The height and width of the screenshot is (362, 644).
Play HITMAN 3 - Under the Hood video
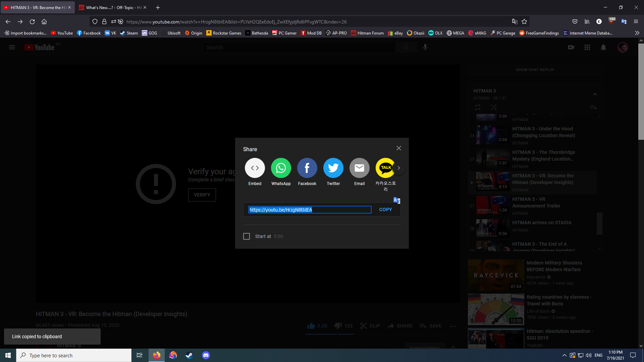tap(532, 135)
